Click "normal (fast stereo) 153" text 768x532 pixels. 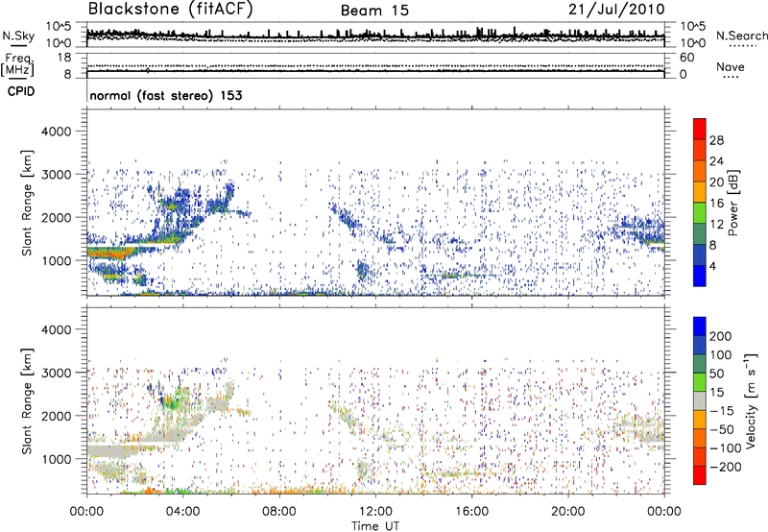point(166,95)
